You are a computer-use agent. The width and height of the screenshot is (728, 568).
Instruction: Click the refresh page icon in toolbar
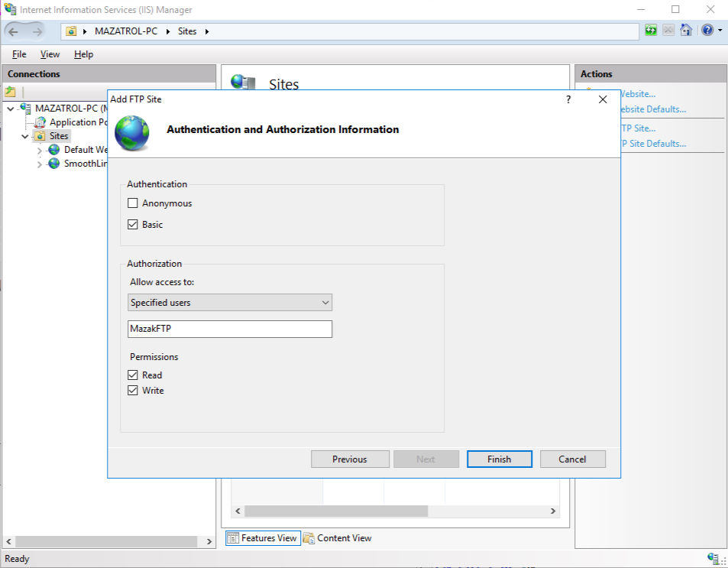click(651, 31)
